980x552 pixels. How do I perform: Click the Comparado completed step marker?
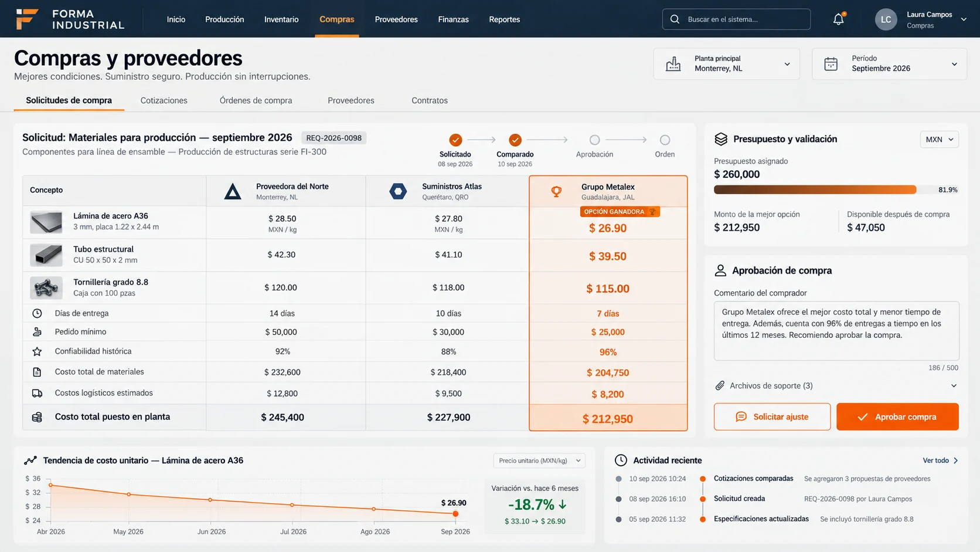(515, 140)
